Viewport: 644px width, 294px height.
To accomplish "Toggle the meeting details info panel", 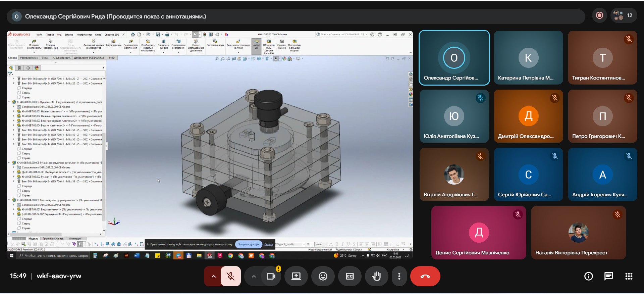I will click(588, 276).
